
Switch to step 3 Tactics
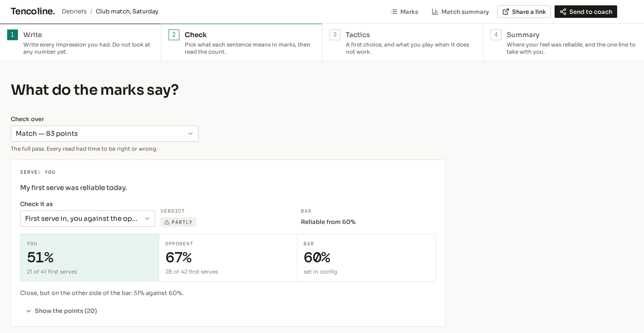(402, 42)
